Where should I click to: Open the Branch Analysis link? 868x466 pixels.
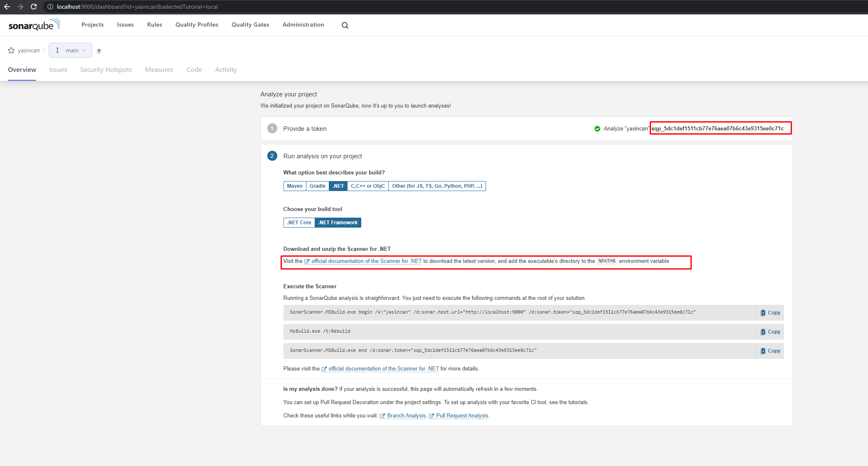pos(403,416)
